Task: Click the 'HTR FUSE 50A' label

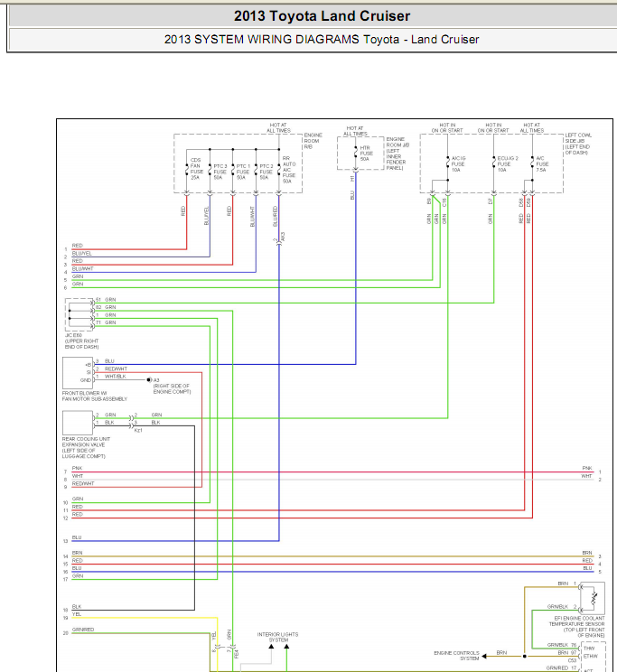Action: pyautogui.click(x=366, y=154)
